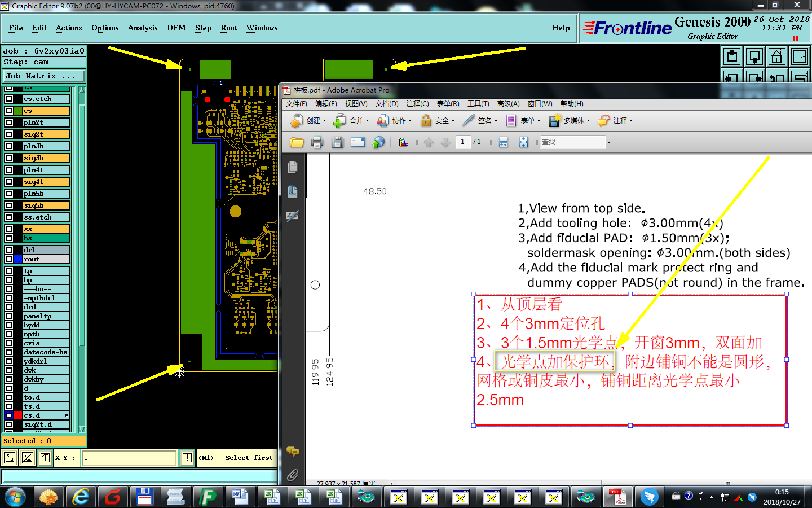
Task: Open the DFM menu in Genesis
Action: click(x=176, y=28)
